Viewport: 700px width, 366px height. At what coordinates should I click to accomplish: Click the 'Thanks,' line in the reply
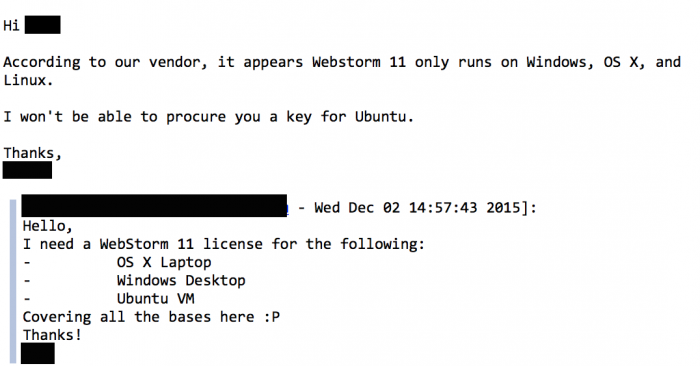point(32,153)
